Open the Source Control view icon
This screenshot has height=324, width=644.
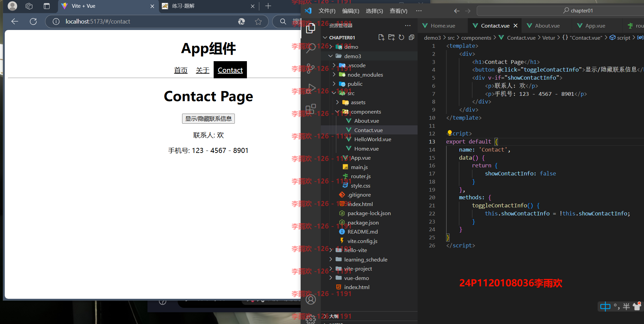point(311,69)
